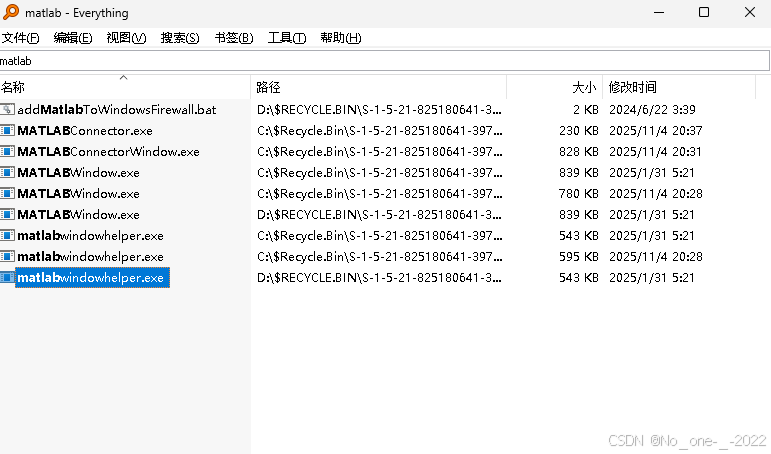Select MATLABConnector.exe file name
771x454 pixels.
[x=85, y=130]
